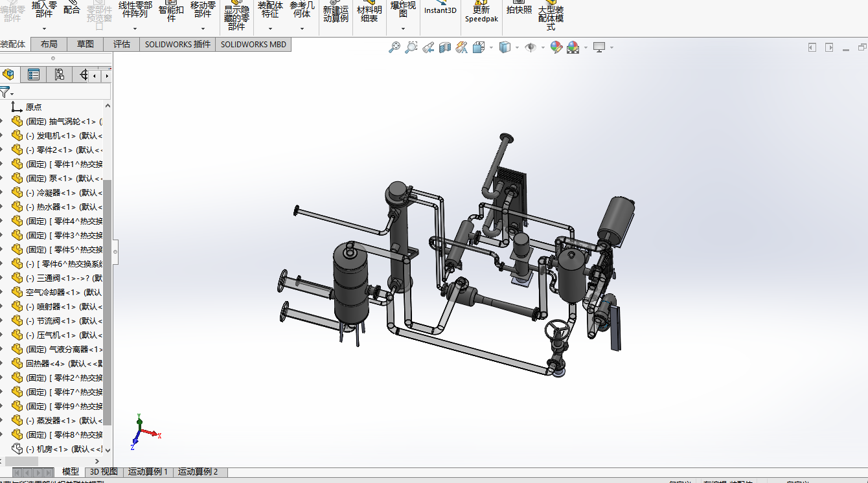Open the Display Style dropdown arrow
The height and width of the screenshot is (483, 868).
[516, 47]
